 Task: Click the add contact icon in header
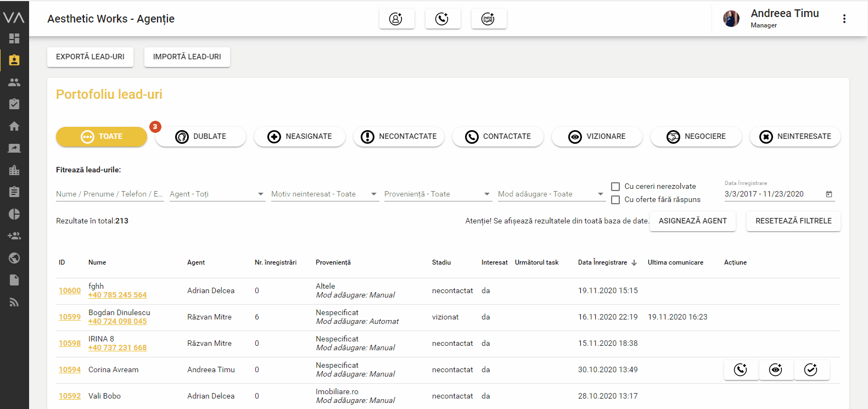tap(396, 19)
